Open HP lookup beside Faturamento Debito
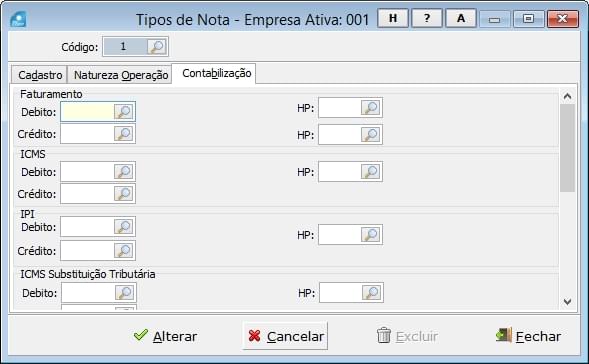589x364 pixels. (x=370, y=108)
